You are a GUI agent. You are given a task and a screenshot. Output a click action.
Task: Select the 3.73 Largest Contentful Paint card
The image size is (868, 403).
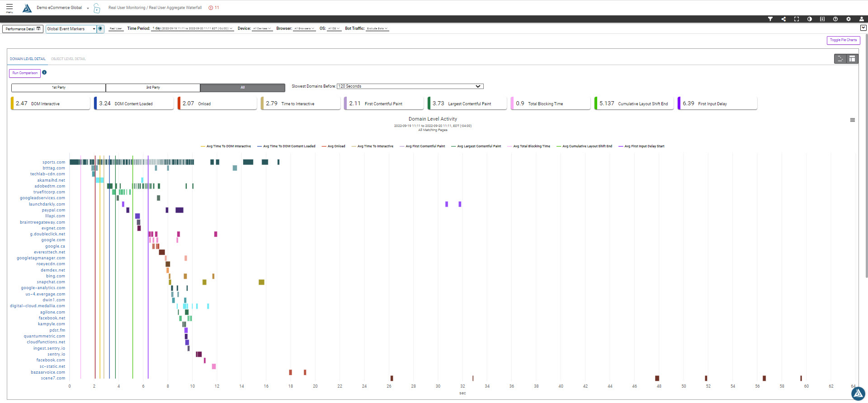pyautogui.click(x=467, y=103)
